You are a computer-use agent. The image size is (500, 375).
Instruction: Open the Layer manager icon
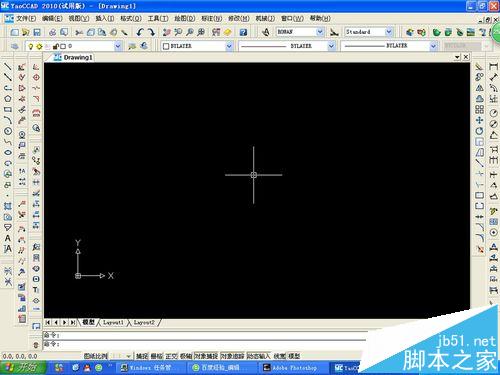click(15, 46)
